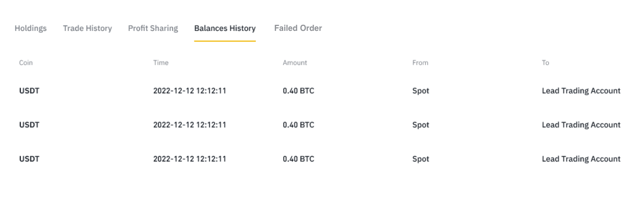Select the first row's 2022-12-12 12:12:11 timestamp
Image resolution: width=644 pixels, height=201 pixels.
[x=190, y=91]
